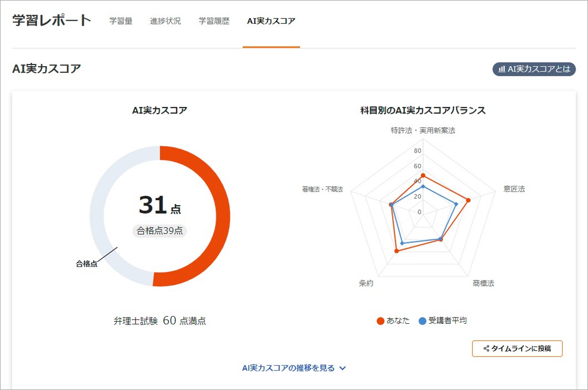The image size is (588, 390).
Task: Click the 弁理士試験 60 点満点 text
Action: tap(160, 321)
